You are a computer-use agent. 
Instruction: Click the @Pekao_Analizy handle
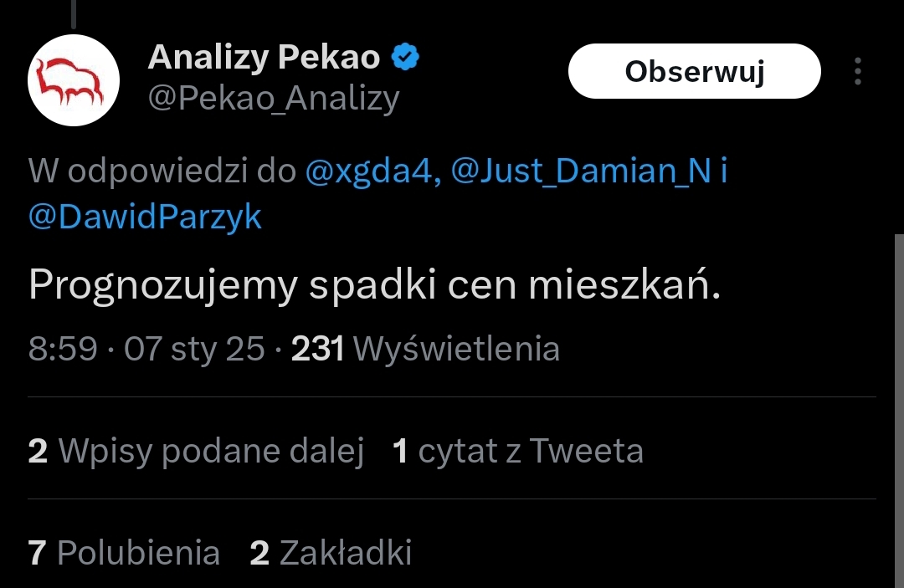point(273,99)
